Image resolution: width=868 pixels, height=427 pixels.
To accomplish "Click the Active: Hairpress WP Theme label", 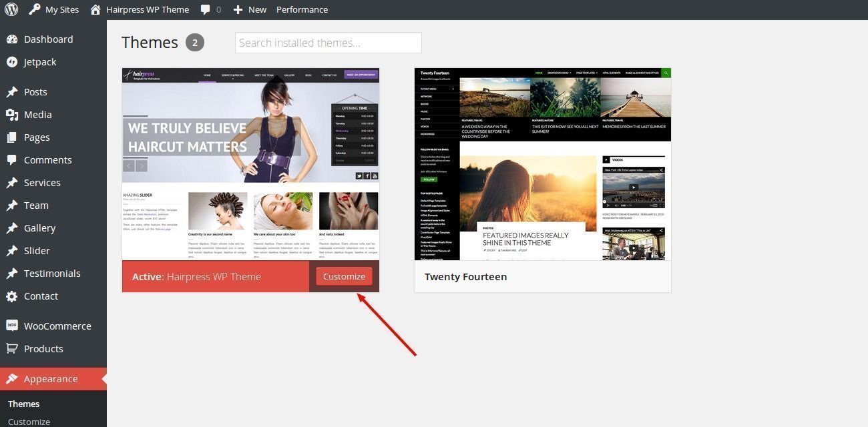I will pyautogui.click(x=196, y=276).
